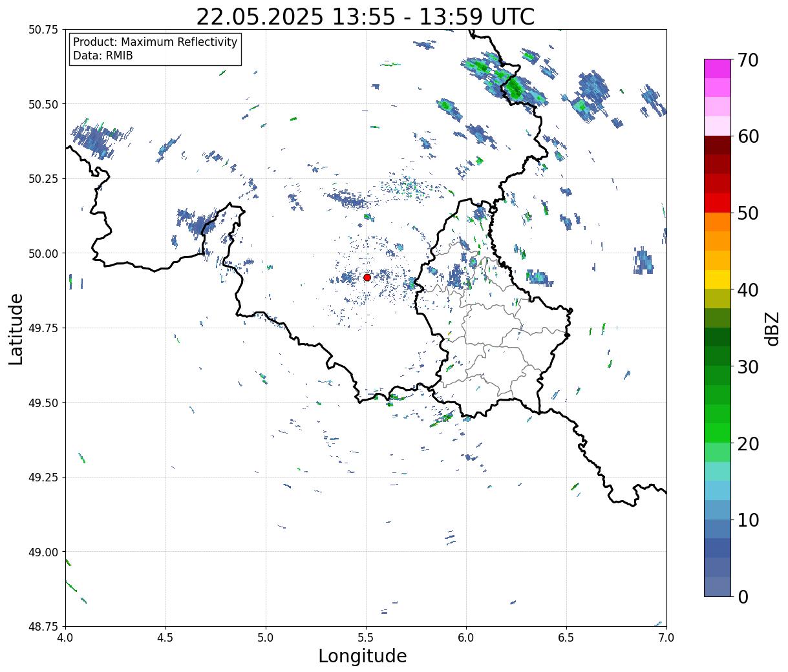
Task: Click the 7.0 longitude tick label
Action: point(666,638)
